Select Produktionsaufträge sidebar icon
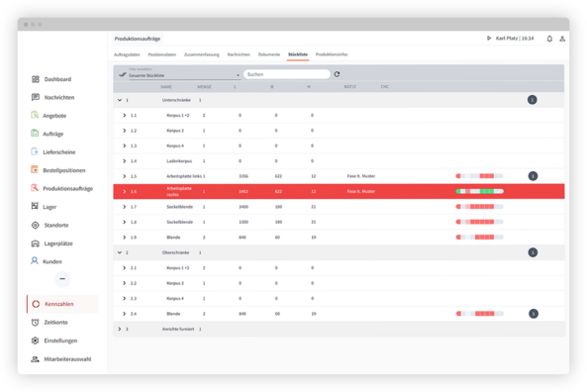The width and height of the screenshot is (587, 392). (x=35, y=188)
